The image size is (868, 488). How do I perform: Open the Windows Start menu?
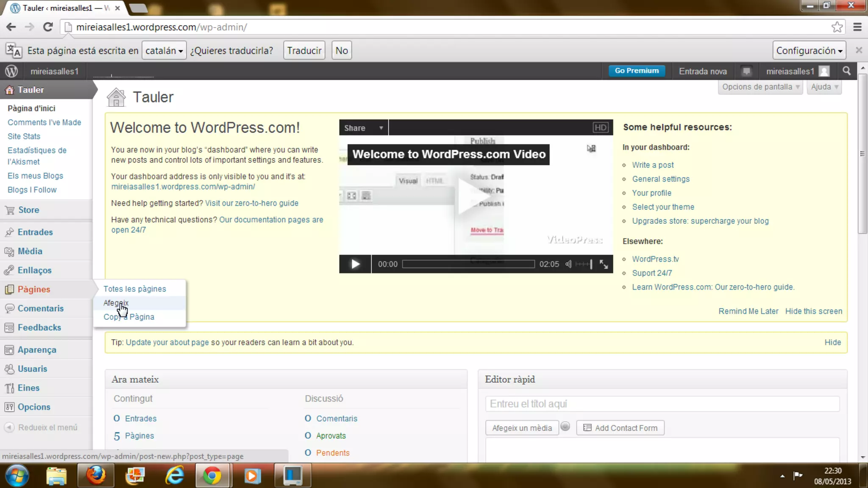point(17,475)
